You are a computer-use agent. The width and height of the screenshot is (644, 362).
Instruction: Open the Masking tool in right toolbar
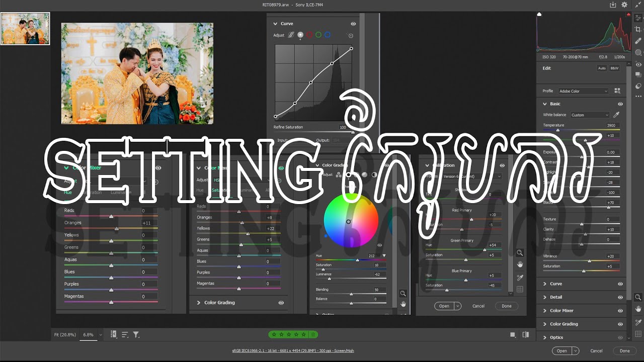point(638,52)
